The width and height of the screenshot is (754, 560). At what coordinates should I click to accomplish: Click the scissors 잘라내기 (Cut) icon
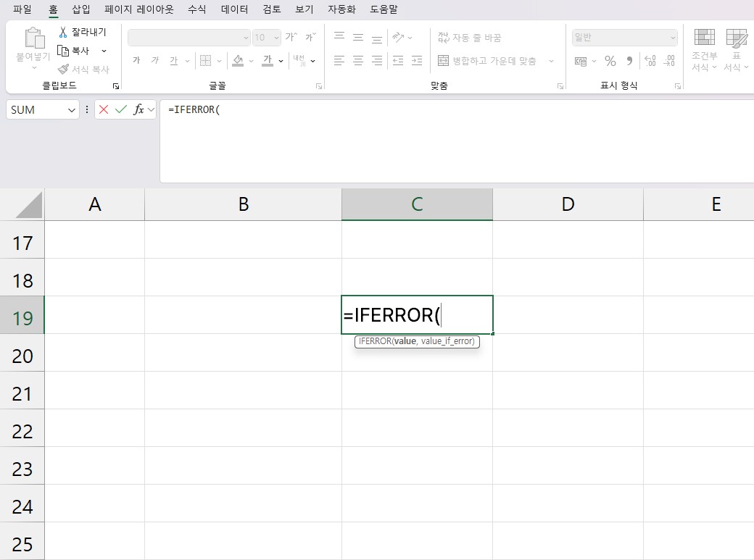(63, 32)
